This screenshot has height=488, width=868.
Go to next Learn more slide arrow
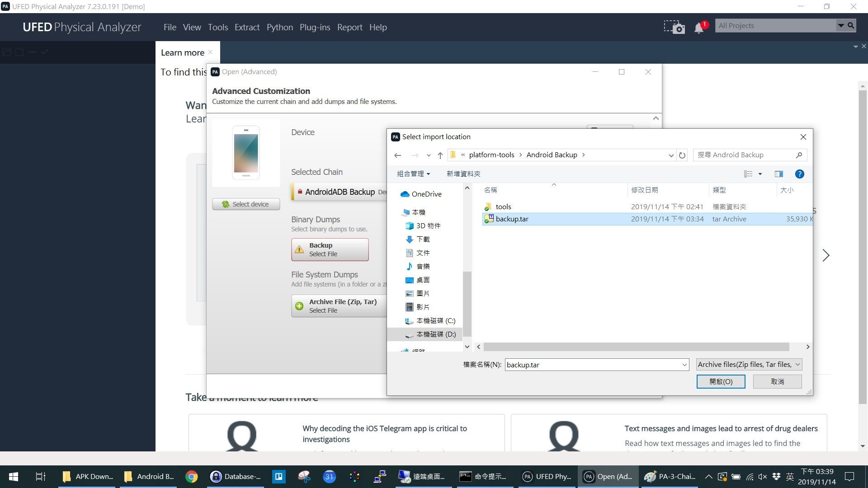pyautogui.click(x=826, y=255)
